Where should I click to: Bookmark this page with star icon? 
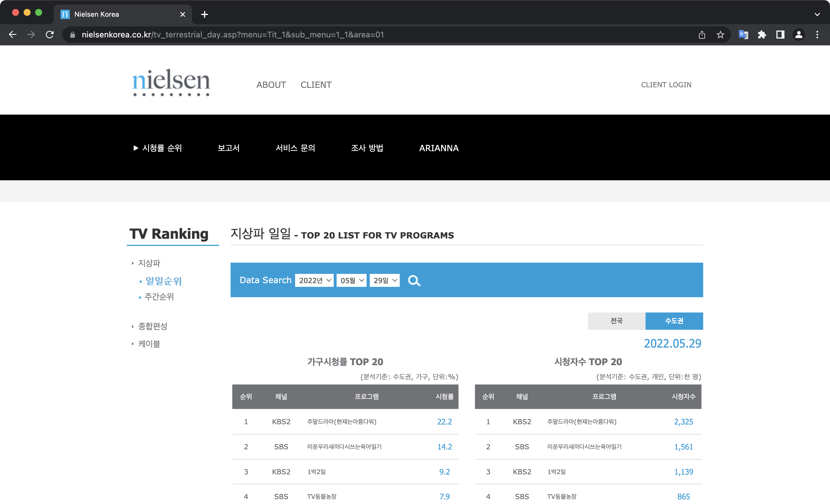[x=720, y=35]
